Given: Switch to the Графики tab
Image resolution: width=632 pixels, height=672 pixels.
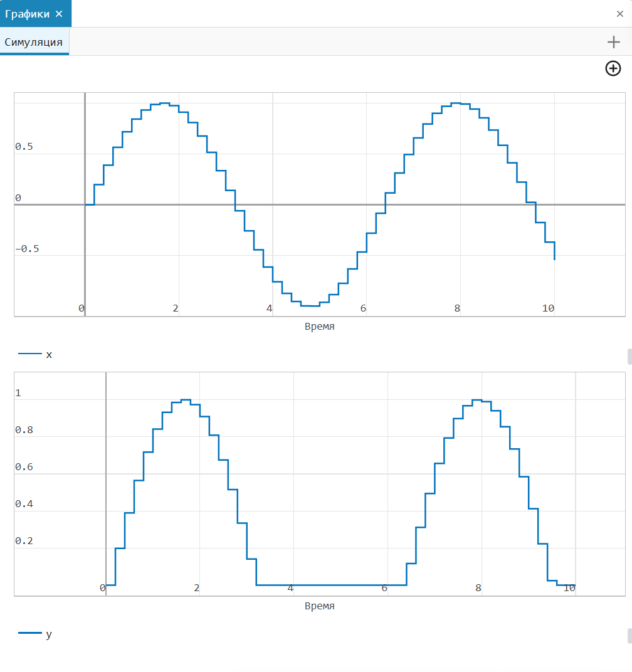Looking at the screenshot, I should pos(27,14).
